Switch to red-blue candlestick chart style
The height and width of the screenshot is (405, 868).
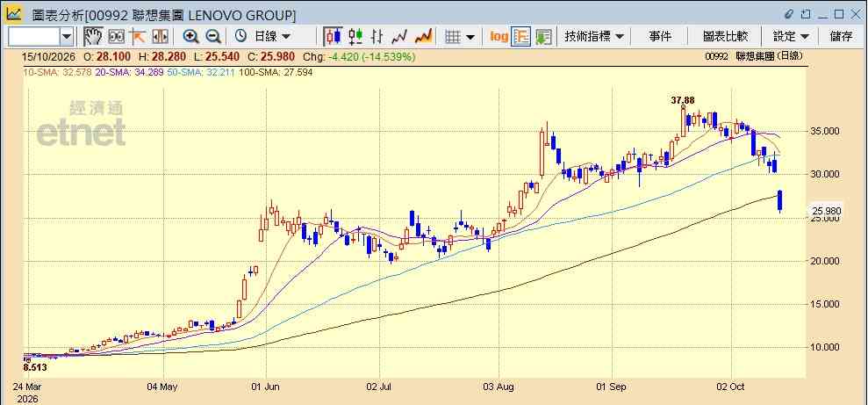333,37
